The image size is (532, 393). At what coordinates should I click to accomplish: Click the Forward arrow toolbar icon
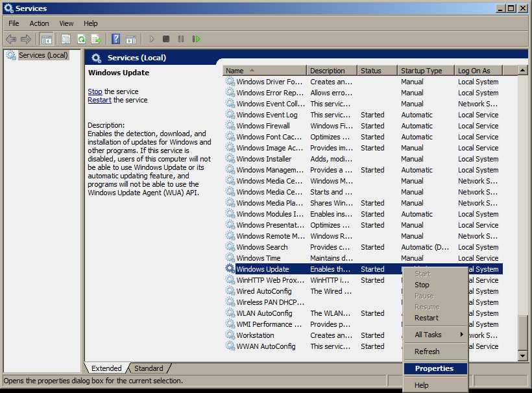click(26, 39)
